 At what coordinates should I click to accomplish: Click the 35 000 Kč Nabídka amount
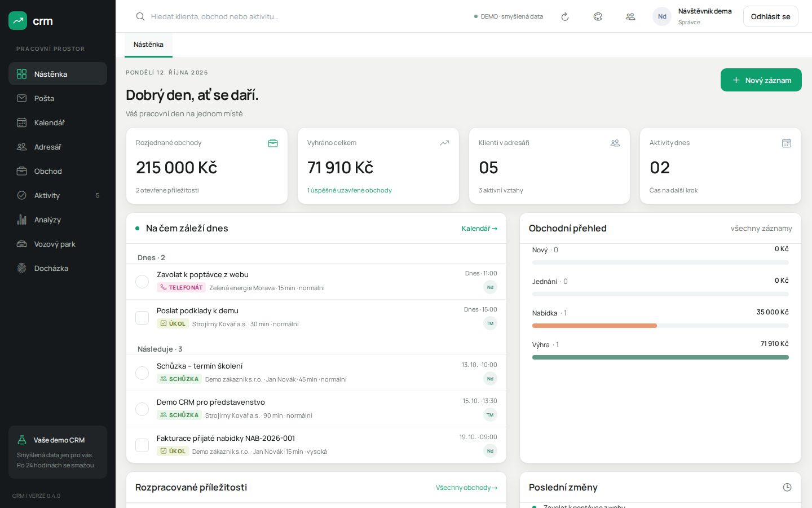(773, 312)
